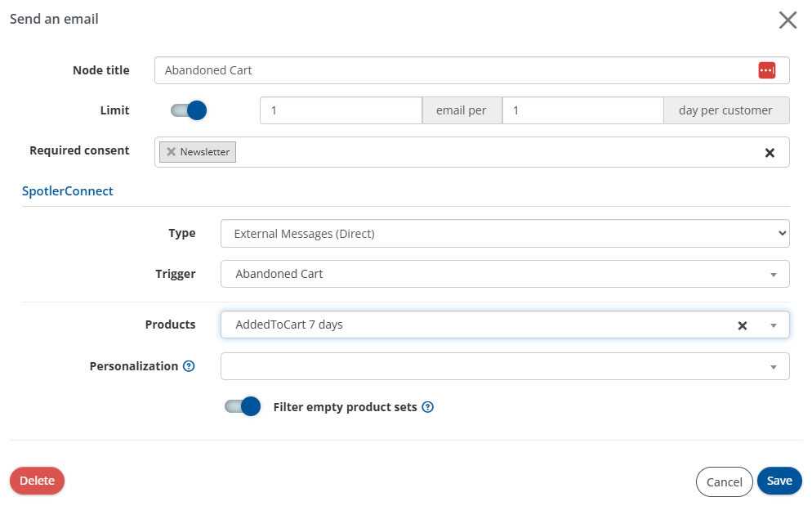
Task: Clear all required consents with the X
Action: pos(769,152)
